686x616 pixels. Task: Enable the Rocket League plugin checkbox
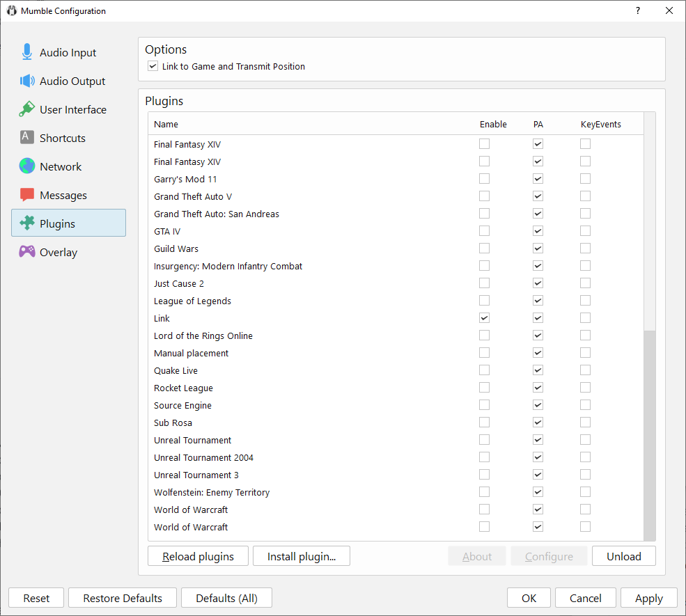484,388
